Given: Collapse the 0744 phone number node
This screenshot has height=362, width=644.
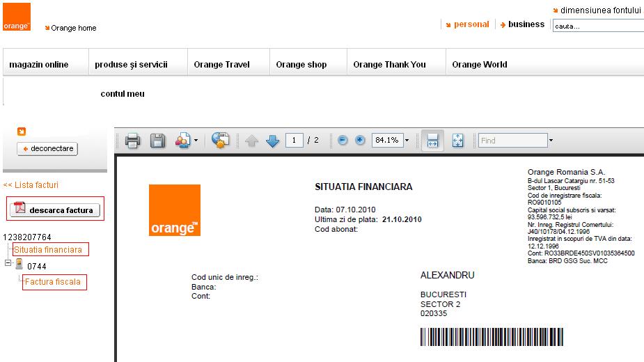Looking at the screenshot, I should click(x=8, y=262).
